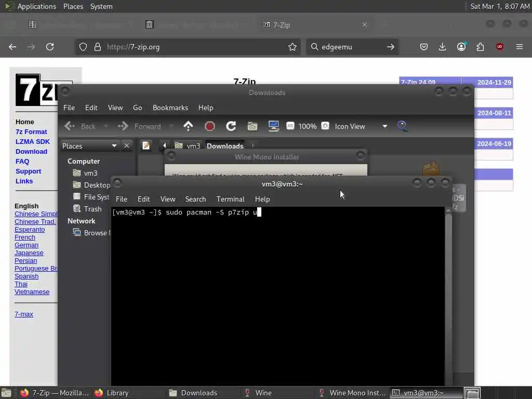Viewport: 532px width, 399px height.
Task: Zoom out in file manager
Action: tap(290, 126)
